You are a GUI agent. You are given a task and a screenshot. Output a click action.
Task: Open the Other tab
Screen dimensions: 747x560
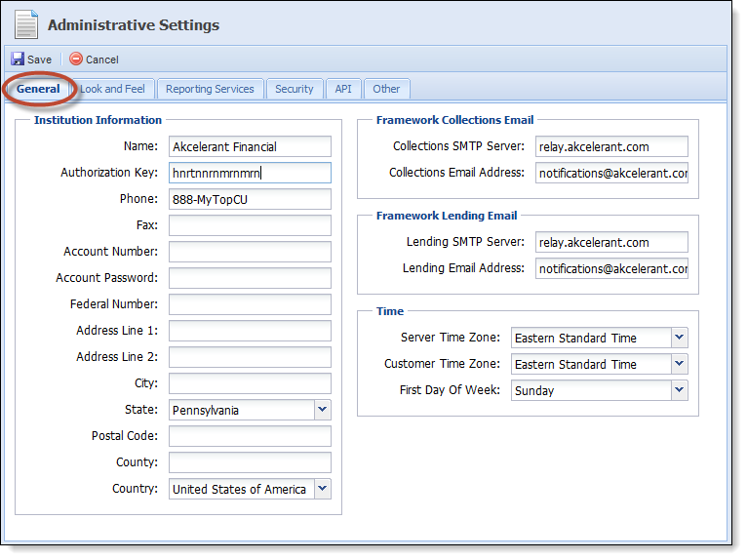386,89
